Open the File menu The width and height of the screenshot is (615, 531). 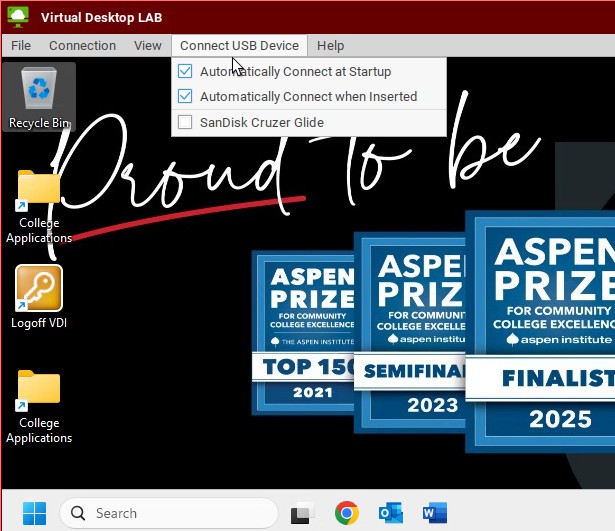pos(21,46)
